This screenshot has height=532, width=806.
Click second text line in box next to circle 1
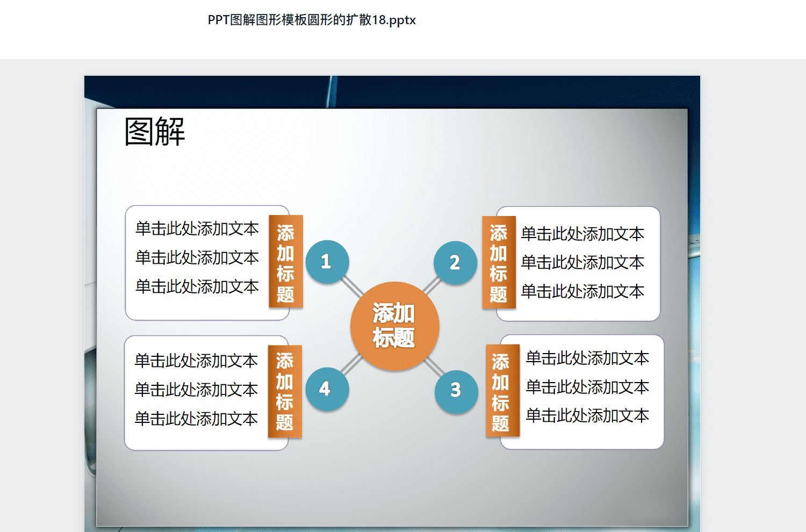pos(197,257)
